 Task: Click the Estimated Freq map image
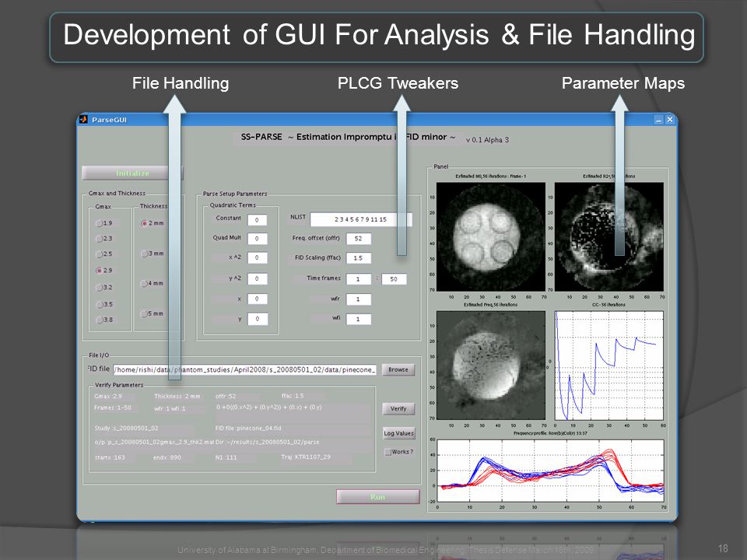coord(491,366)
